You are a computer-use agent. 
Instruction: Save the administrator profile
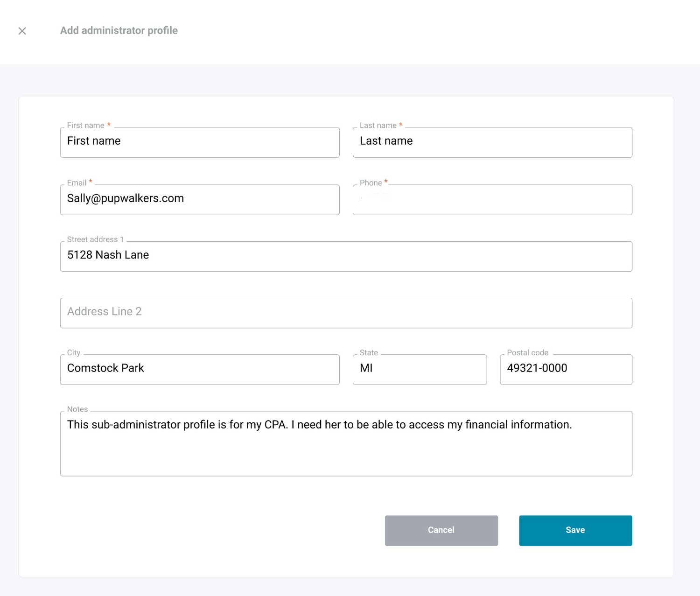point(575,530)
